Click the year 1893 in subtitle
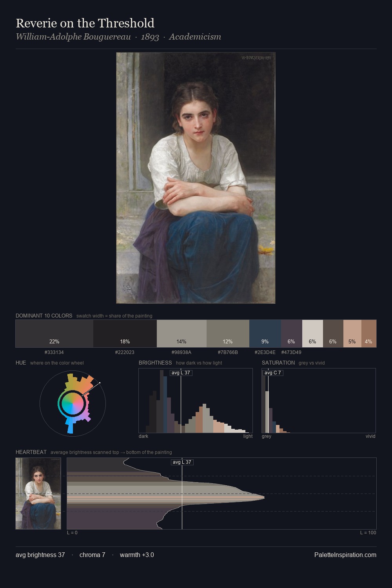The height and width of the screenshot is (588, 392). tap(150, 37)
